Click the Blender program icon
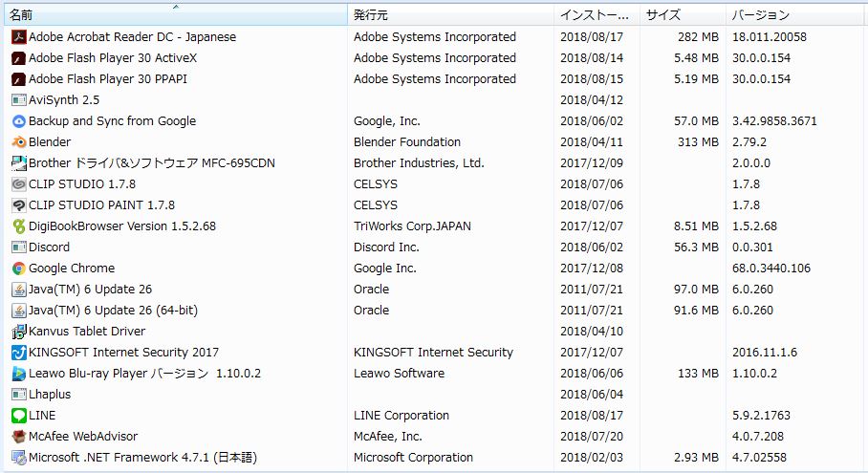Screen dimensions: 868x473 pos(18,142)
